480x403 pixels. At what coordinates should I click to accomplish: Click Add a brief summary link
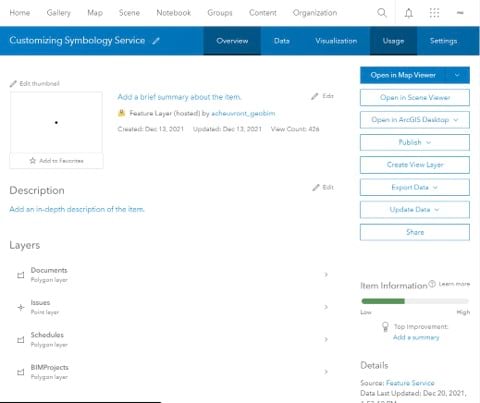[x=179, y=97]
